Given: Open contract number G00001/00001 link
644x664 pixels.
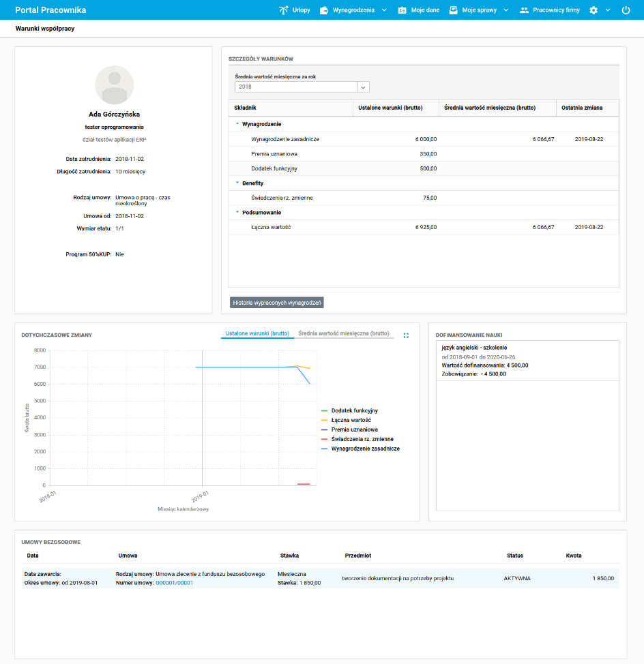Looking at the screenshot, I should pos(174,583).
